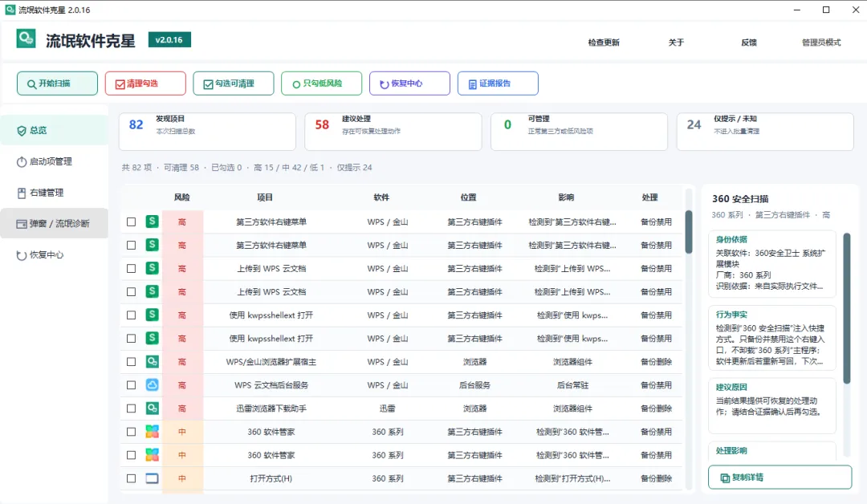Screen dimensions: 867x504
Task: Open the 关于 menu item
Action: point(676,43)
